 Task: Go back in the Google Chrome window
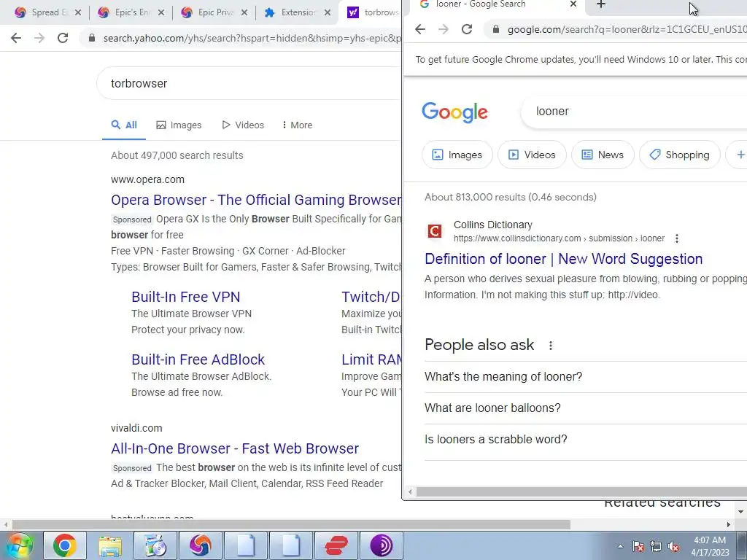(x=419, y=29)
